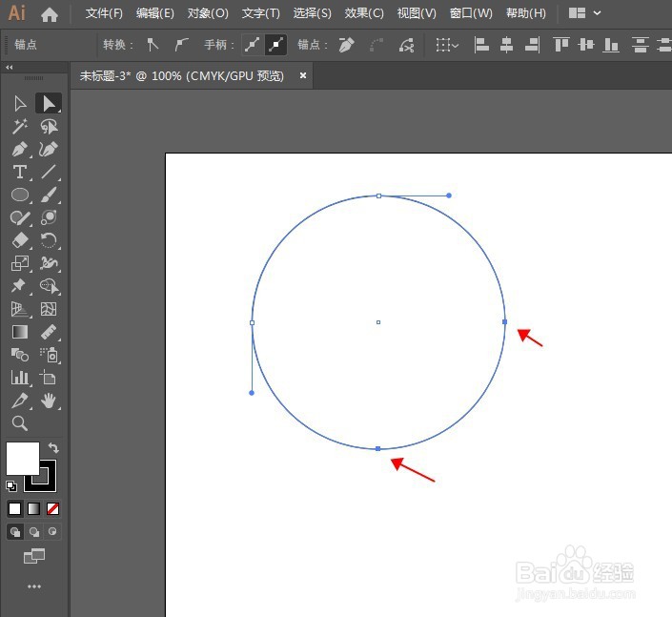
Task: Select the Symbol Sprayer tool
Action: click(x=50, y=355)
